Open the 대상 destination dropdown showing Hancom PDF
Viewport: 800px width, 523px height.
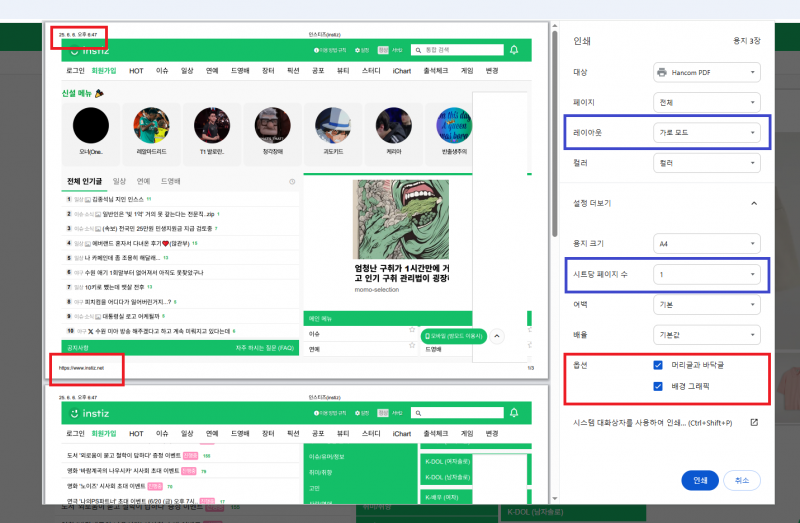click(x=707, y=72)
